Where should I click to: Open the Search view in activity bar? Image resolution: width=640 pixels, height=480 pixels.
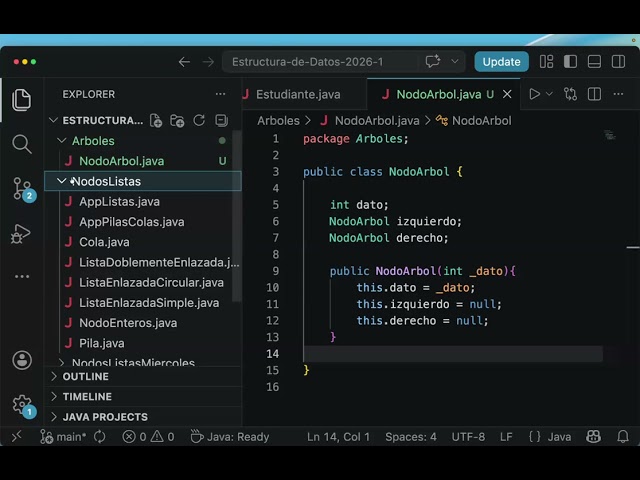22,144
